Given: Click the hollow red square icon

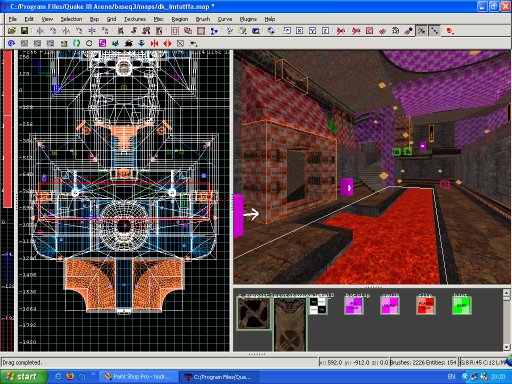Looking at the screenshot, I should [201, 31].
